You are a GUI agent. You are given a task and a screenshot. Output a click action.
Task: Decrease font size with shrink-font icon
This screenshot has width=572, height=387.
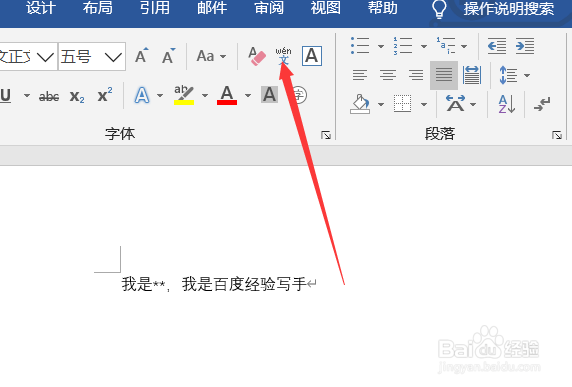(x=169, y=56)
